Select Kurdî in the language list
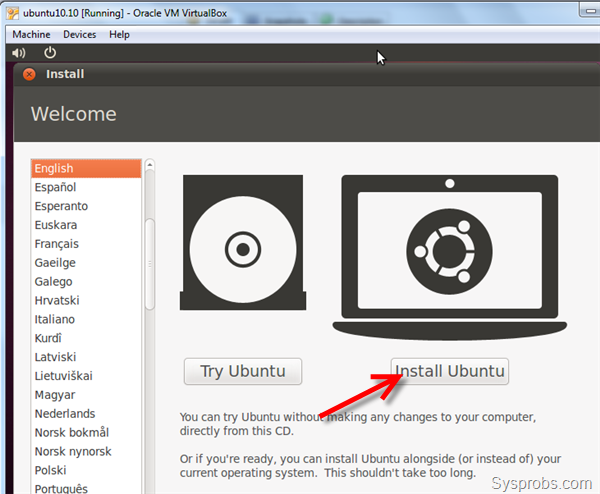 pyautogui.click(x=86, y=338)
